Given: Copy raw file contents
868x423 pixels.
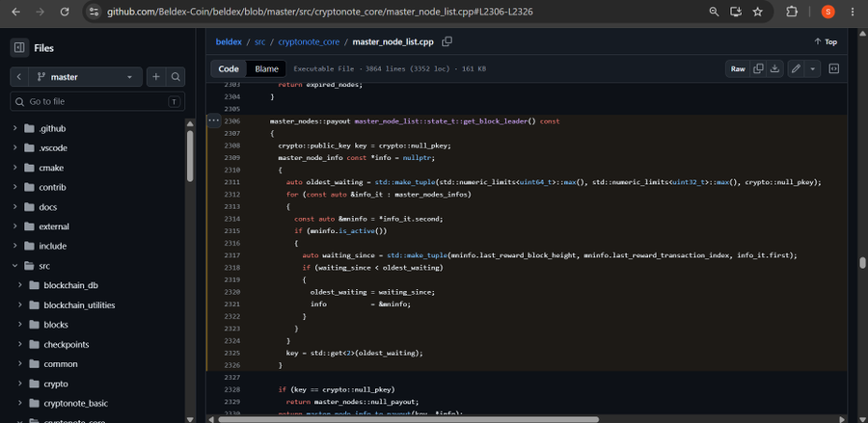Looking at the screenshot, I should (758, 68).
